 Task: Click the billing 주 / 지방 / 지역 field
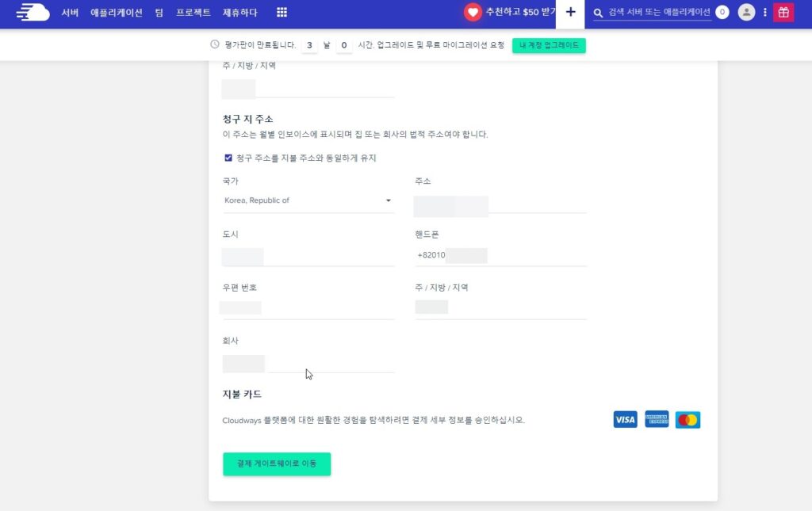coord(500,309)
